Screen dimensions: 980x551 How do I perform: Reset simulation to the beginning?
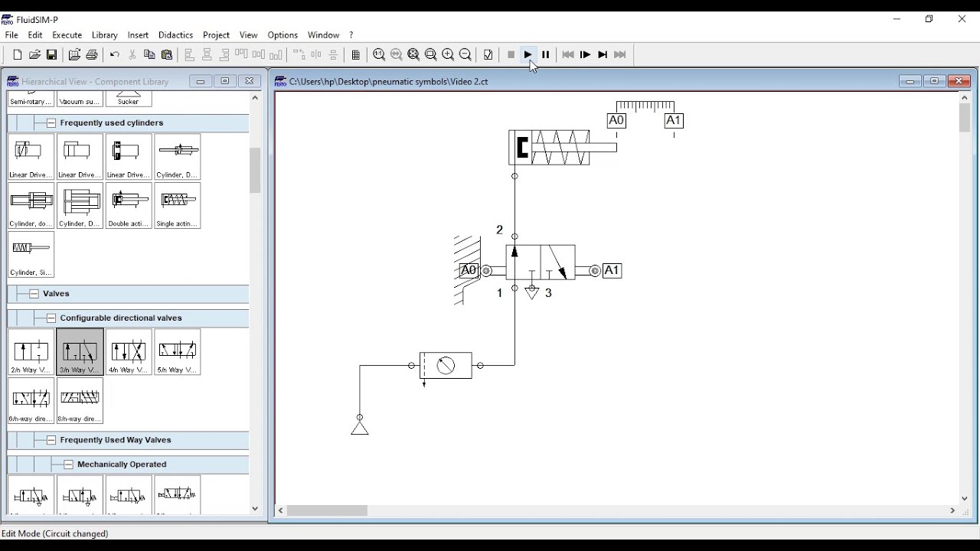pos(568,54)
